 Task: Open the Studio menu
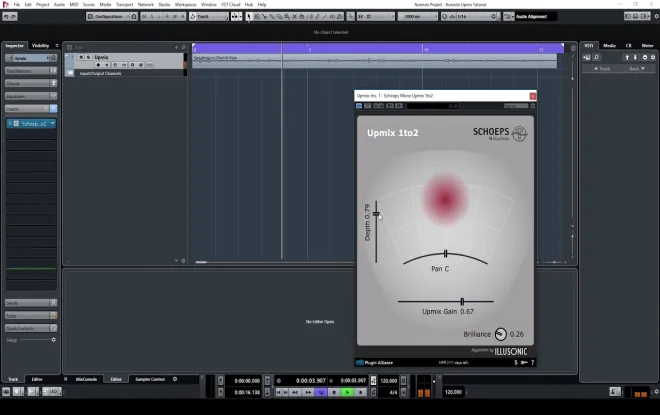pyautogui.click(x=164, y=5)
